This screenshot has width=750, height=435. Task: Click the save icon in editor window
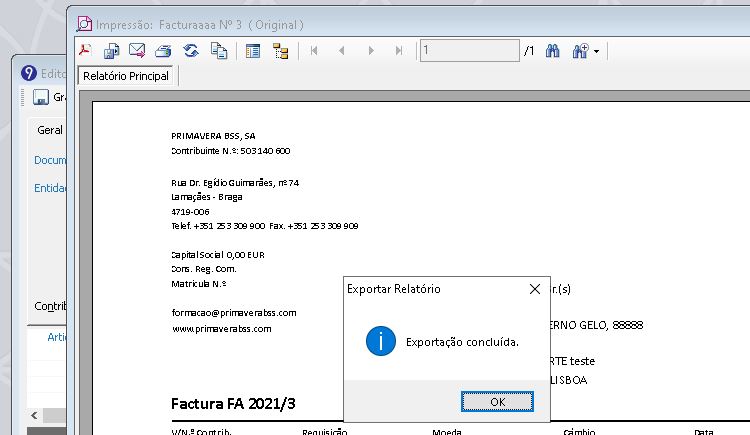[41, 98]
